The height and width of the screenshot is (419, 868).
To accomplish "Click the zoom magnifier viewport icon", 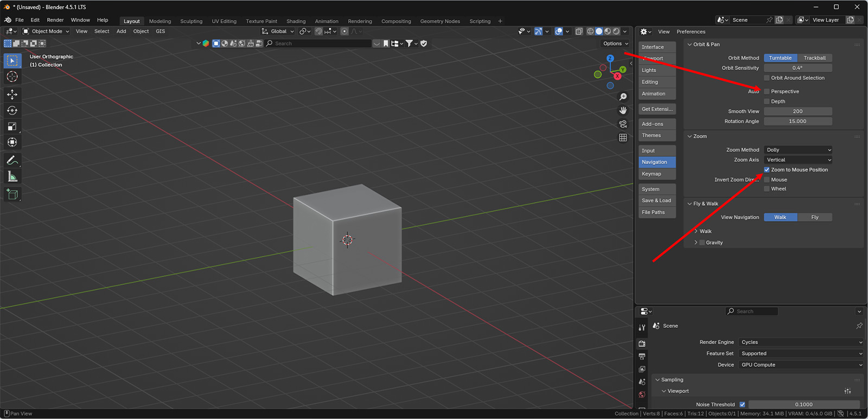I will [623, 97].
